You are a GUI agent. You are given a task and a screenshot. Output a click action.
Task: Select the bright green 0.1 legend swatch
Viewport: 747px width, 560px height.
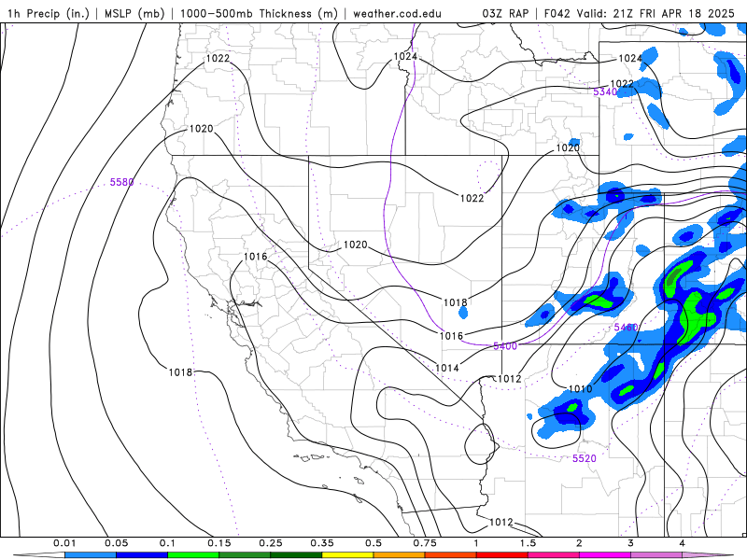[x=193, y=555]
